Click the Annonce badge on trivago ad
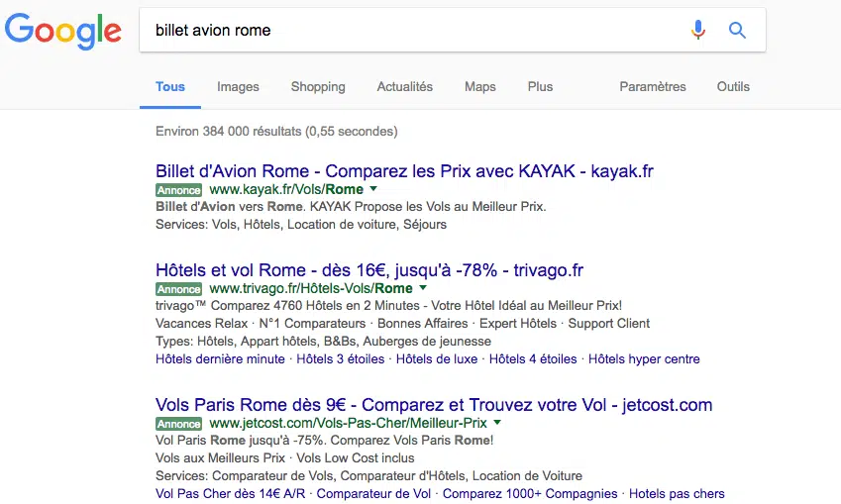The width and height of the screenshot is (841, 504). pyautogui.click(x=178, y=289)
